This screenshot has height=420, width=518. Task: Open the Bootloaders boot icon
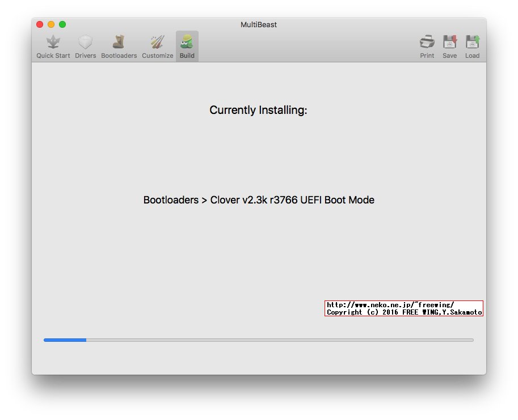[x=119, y=43]
